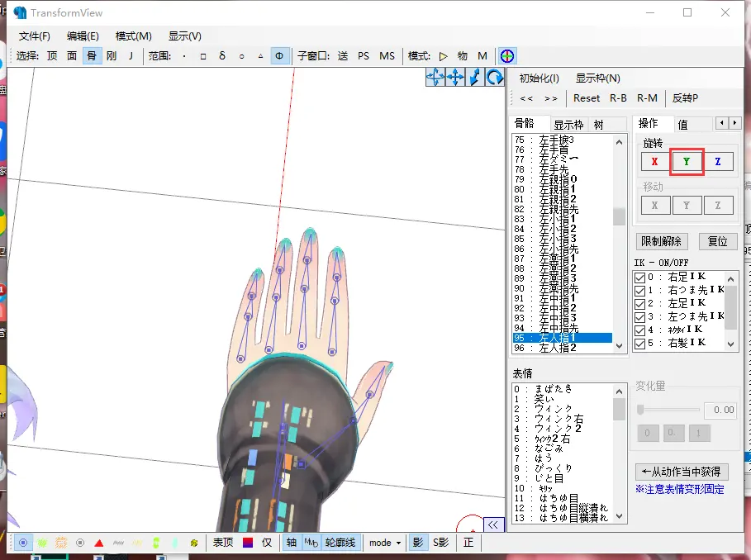Select joint mode J
The image size is (751, 560).
point(131,56)
